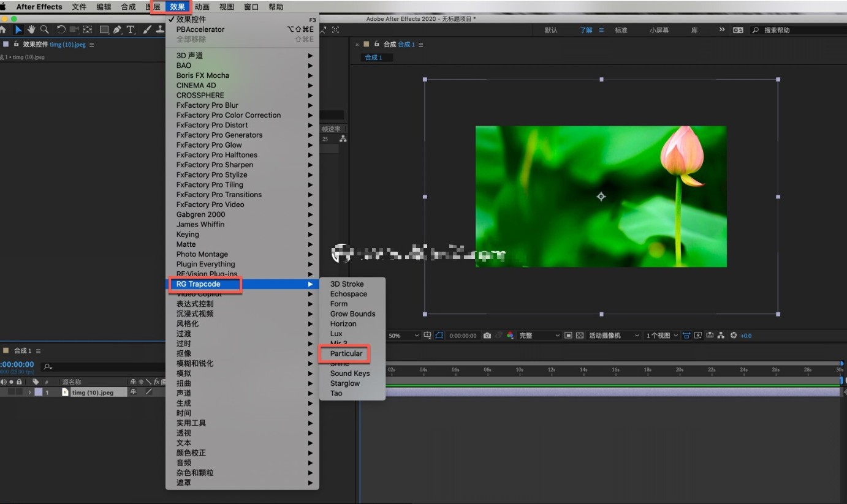
Task: Select the Selection tool in the toolbar
Action: pyautogui.click(x=18, y=29)
